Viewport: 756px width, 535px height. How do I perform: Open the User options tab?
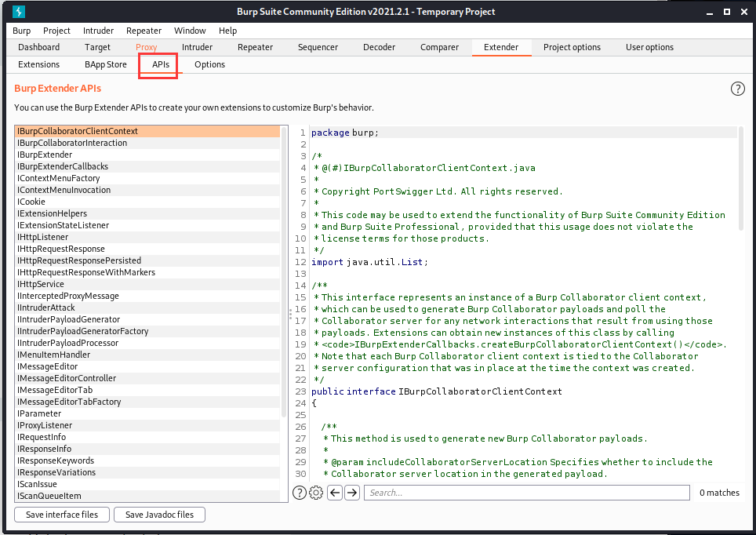tap(649, 47)
